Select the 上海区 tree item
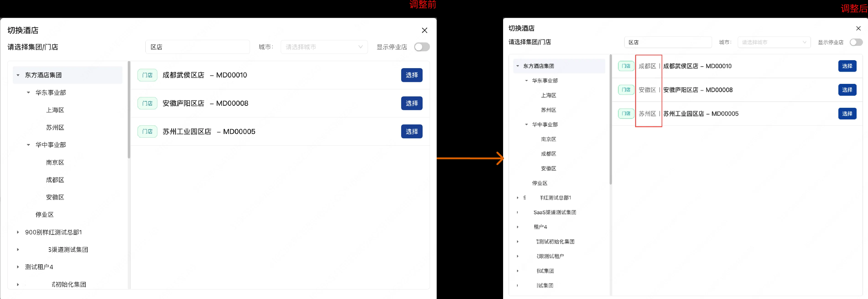The height and width of the screenshot is (299, 868). [x=55, y=110]
